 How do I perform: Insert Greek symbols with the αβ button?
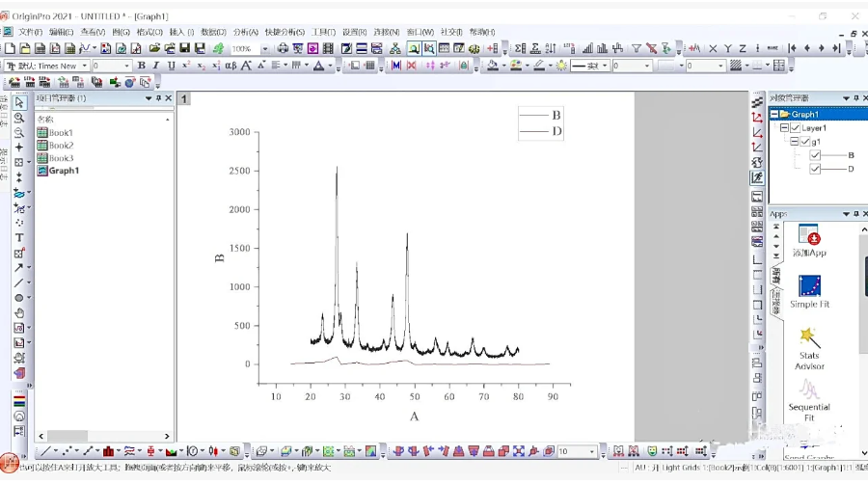click(x=231, y=66)
